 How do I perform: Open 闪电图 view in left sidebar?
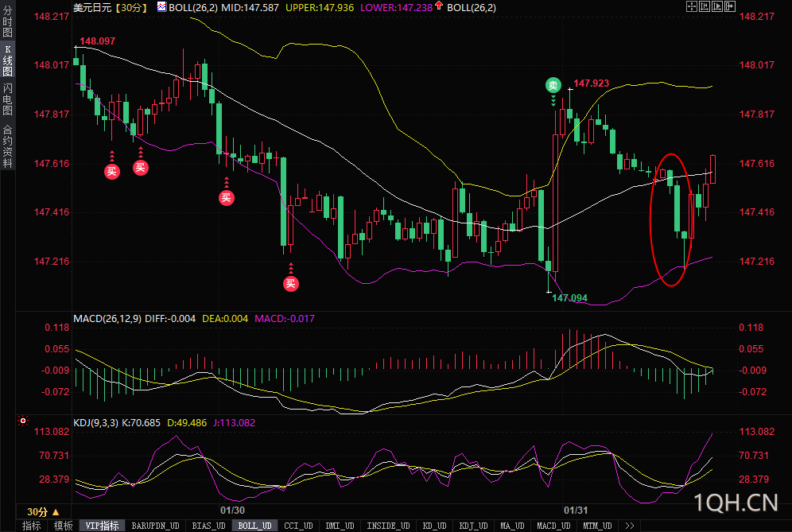point(8,99)
